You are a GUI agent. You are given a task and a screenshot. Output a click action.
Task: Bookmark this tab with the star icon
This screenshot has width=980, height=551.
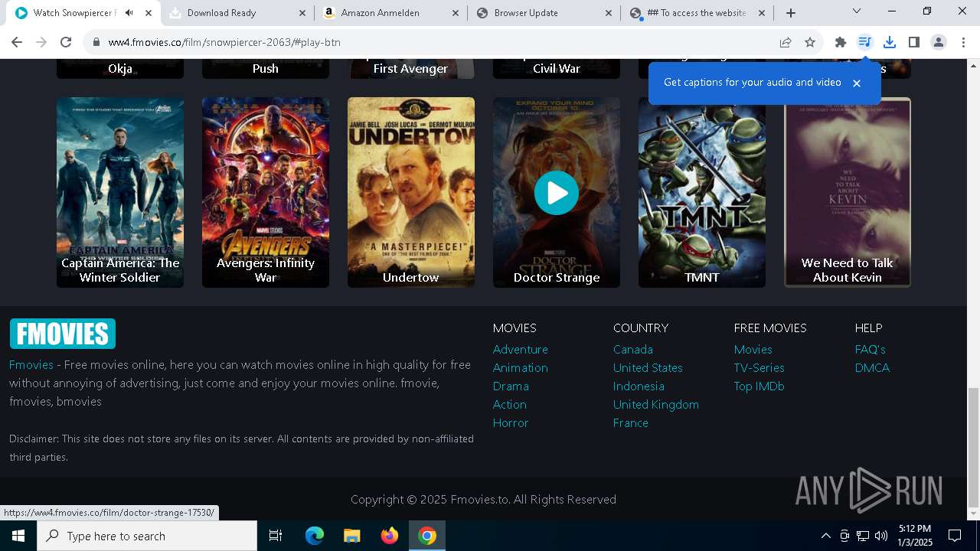pyautogui.click(x=810, y=42)
